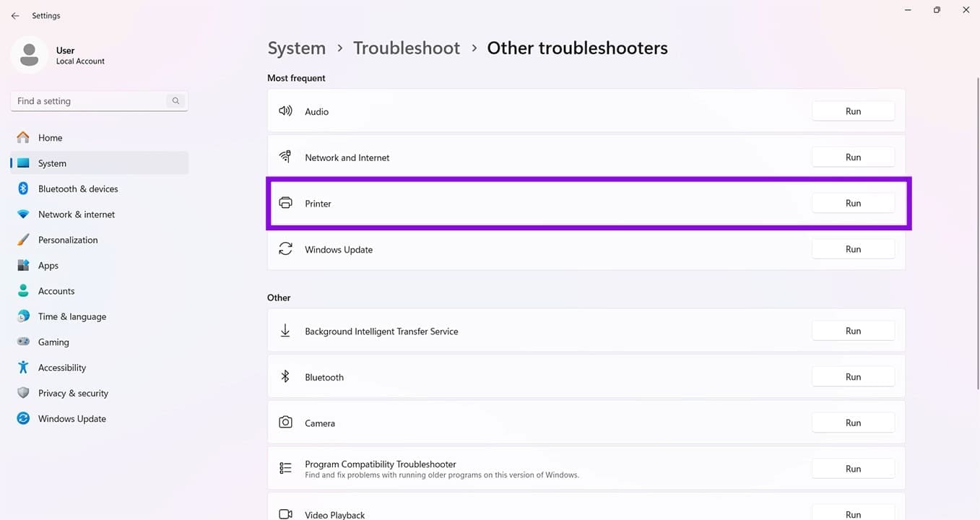This screenshot has width=980, height=520.
Task: Click the search magnifier icon
Action: tap(175, 101)
